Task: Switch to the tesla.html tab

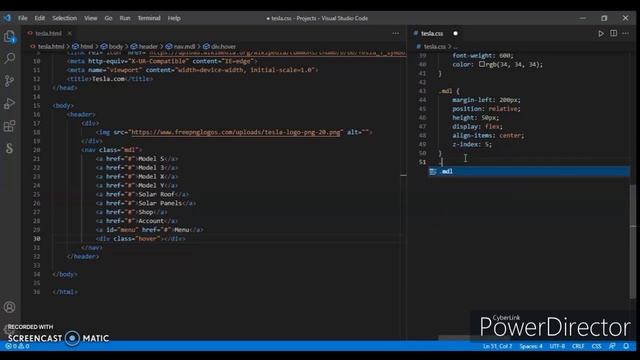Action: click(48, 33)
